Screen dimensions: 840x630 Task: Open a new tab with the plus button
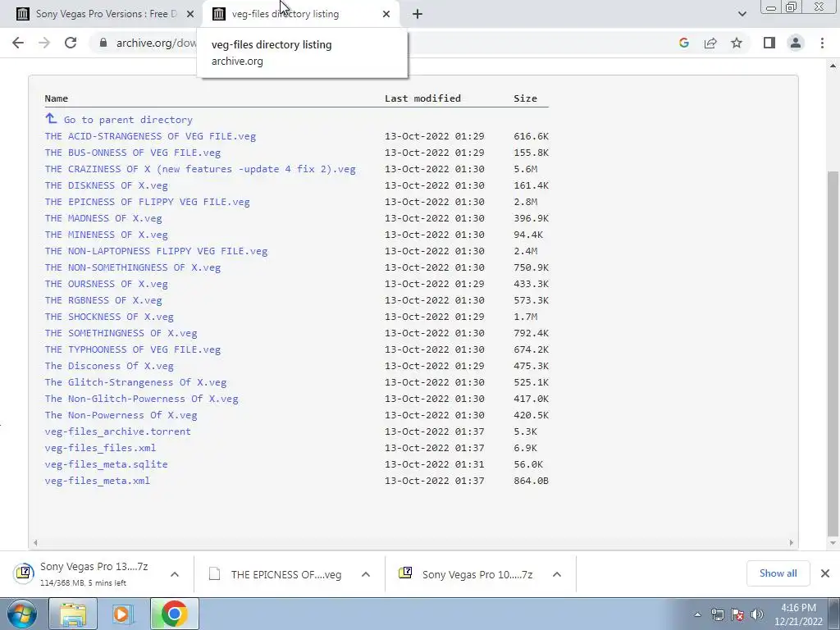point(418,14)
